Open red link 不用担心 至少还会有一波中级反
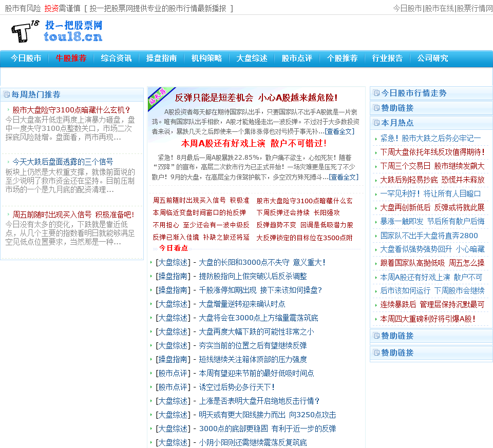The image size is (493, 448). pos(201,225)
